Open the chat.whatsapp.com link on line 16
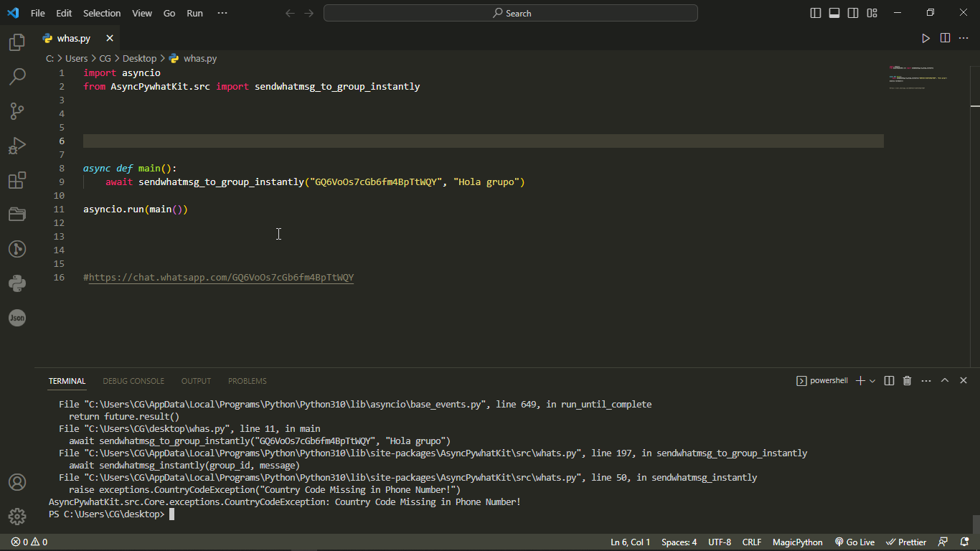Screen dimensions: 980x551 (221, 278)
